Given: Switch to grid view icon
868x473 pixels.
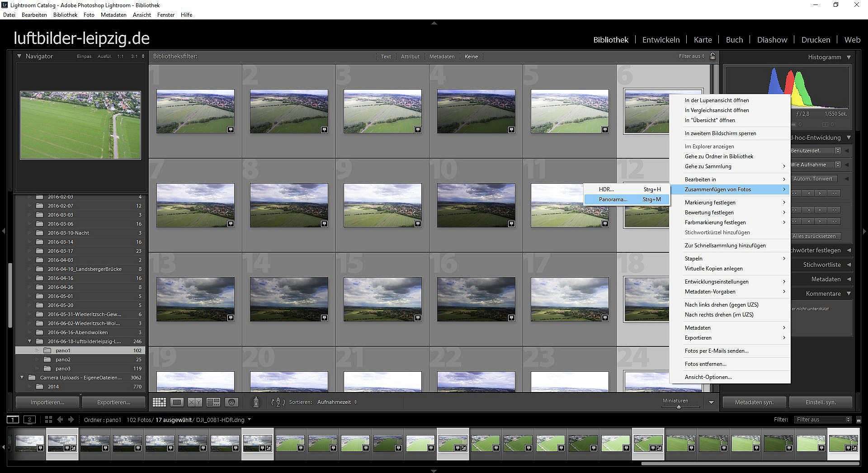Looking at the screenshot, I should click(x=159, y=402).
